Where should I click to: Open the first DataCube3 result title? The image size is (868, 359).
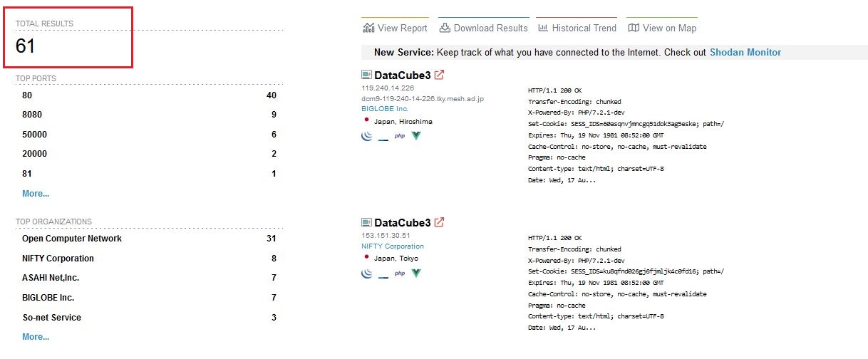pyautogui.click(x=402, y=75)
